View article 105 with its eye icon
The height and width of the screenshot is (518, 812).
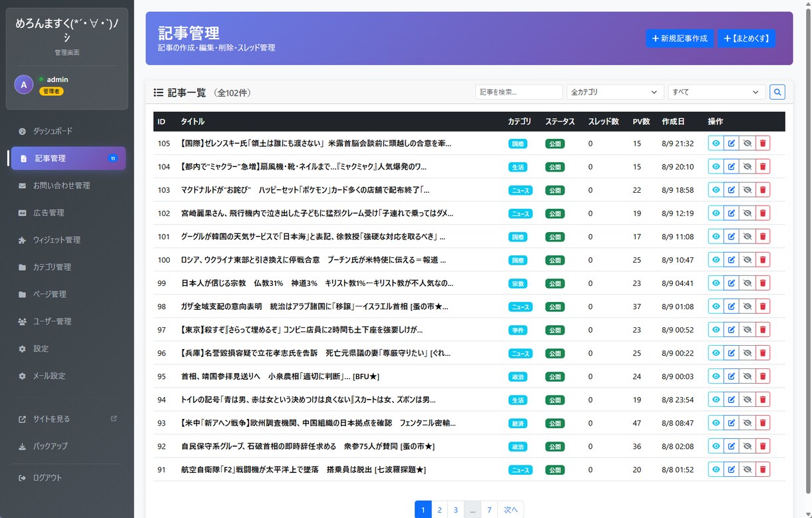716,143
